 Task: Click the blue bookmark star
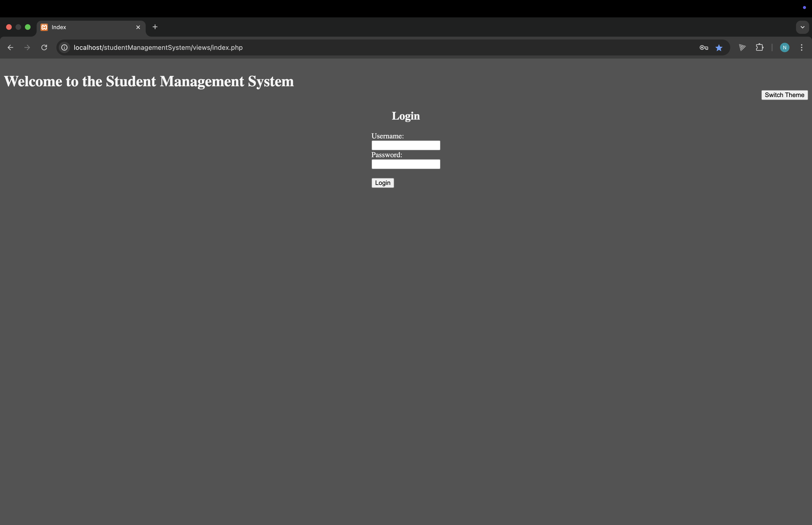coord(719,48)
